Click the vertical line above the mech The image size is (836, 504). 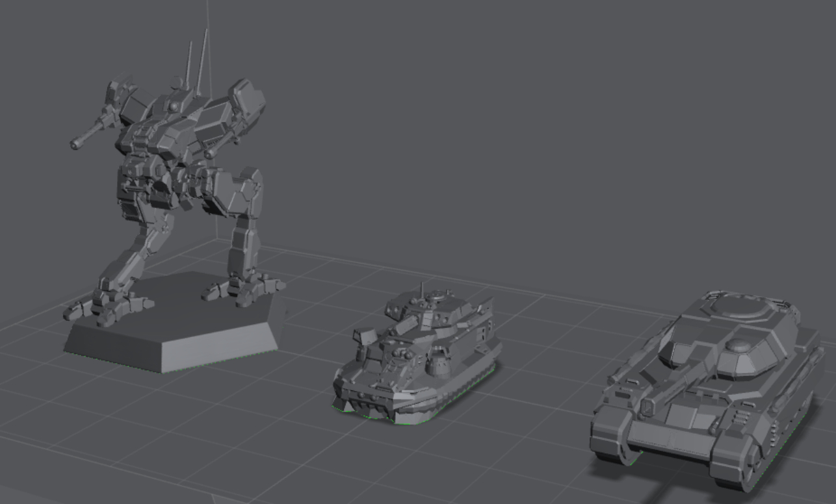[207, 19]
